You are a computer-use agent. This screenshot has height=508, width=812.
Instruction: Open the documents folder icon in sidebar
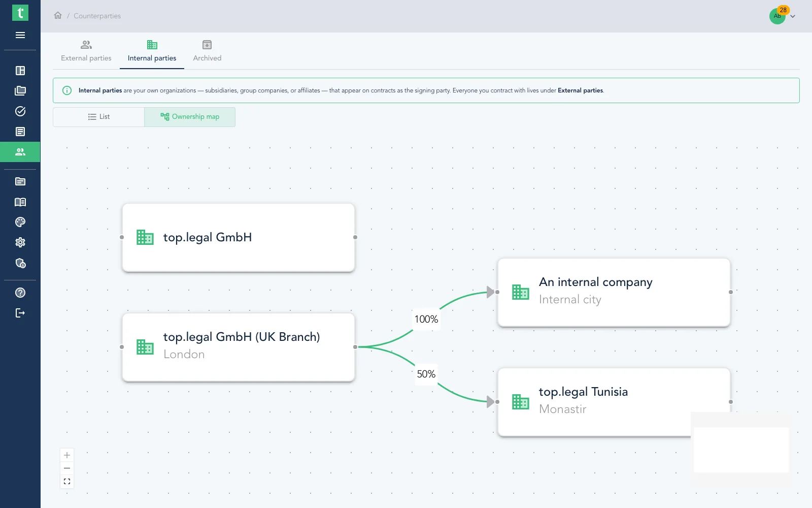click(x=20, y=91)
